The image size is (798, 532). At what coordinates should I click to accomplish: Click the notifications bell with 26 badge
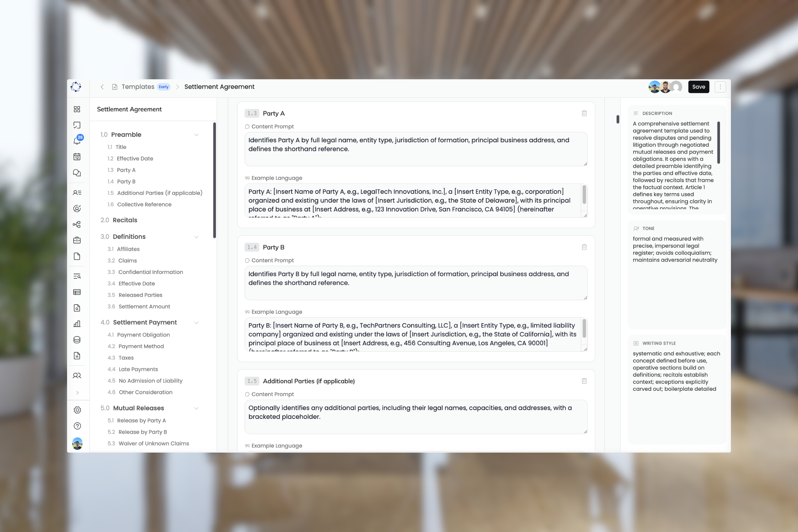(77, 141)
